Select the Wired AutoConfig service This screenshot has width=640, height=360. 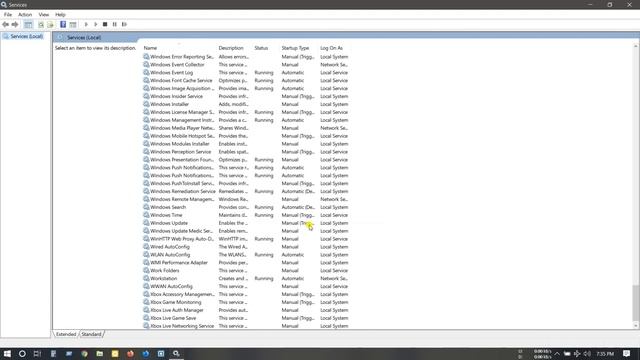246,247
